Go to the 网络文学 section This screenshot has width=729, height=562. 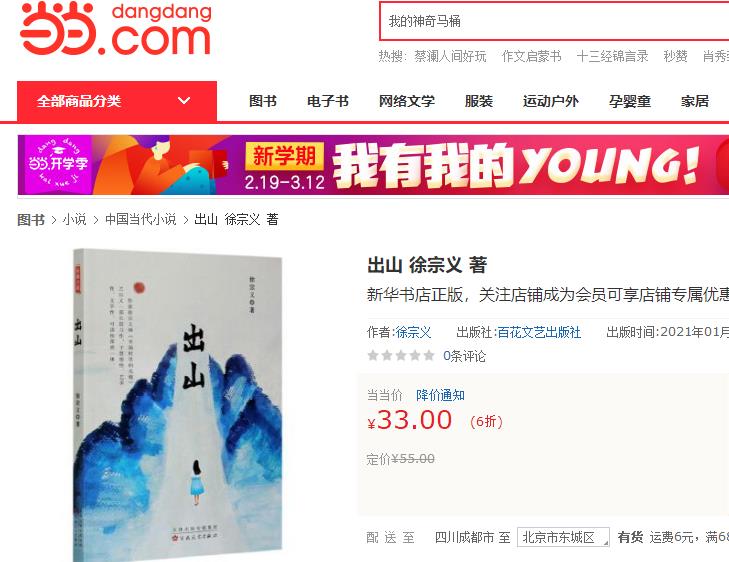[x=407, y=101]
